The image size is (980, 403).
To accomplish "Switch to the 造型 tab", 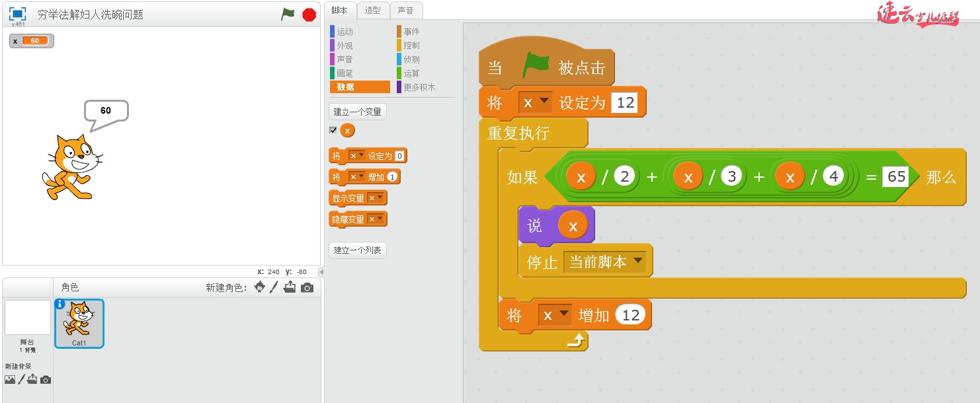I will click(373, 11).
